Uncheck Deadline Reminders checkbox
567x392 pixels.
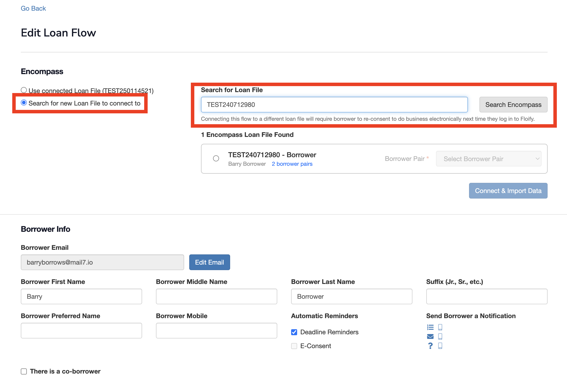(x=294, y=332)
